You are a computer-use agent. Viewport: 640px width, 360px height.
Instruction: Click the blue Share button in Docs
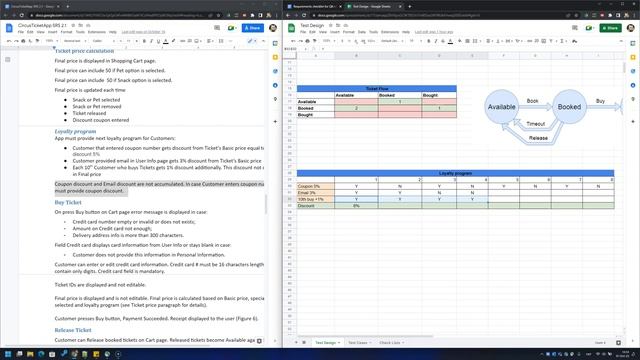point(253,28)
